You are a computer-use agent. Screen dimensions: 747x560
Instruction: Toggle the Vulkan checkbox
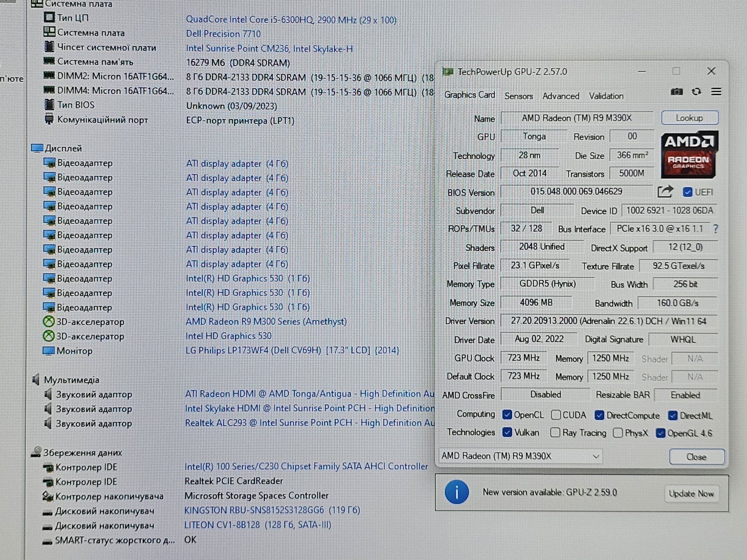click(x=507, y=432)
